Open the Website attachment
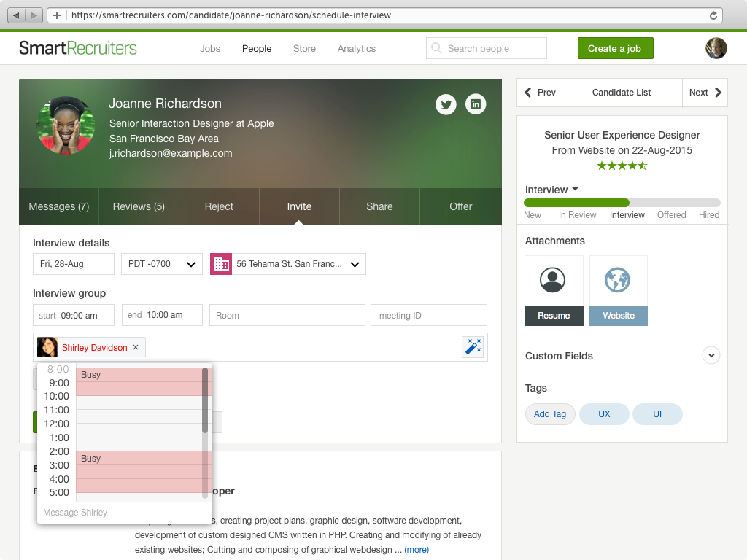 pos(619,290)
